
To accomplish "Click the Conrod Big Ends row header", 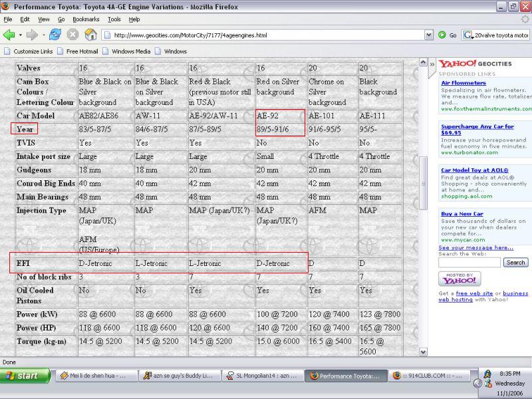I will tap(46, 184).
